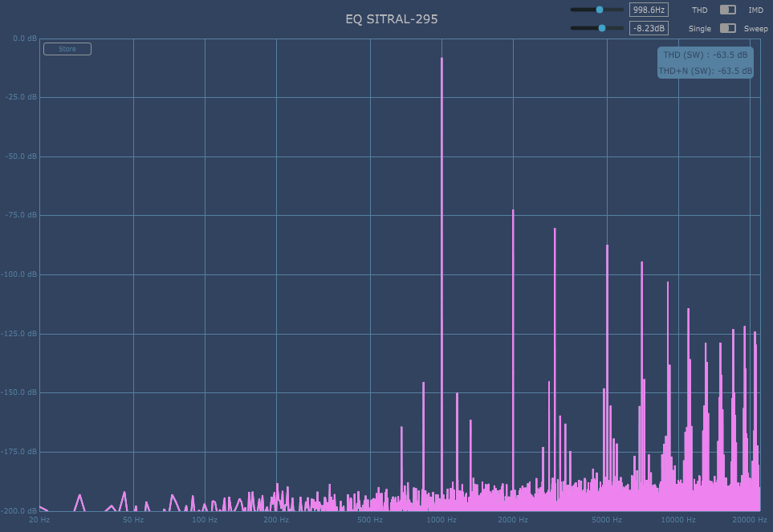Select the THD label beside the switch
773x532 pixels.
[x=700, y=10]
